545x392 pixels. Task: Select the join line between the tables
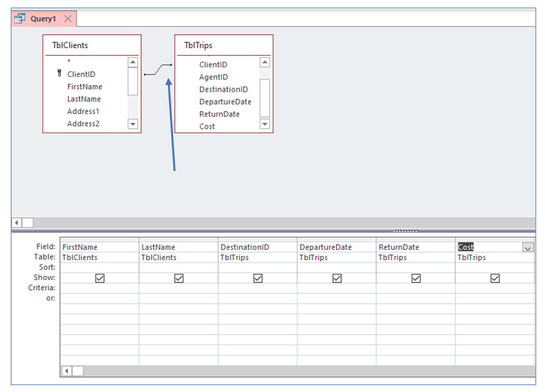coord(158,69)
